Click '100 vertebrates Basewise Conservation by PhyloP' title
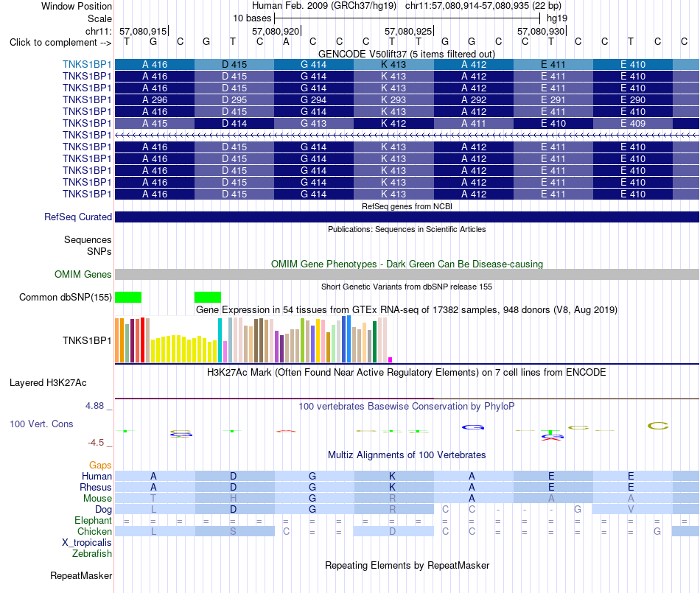Screen dimensions: 700x593 [x=407, y=406]
